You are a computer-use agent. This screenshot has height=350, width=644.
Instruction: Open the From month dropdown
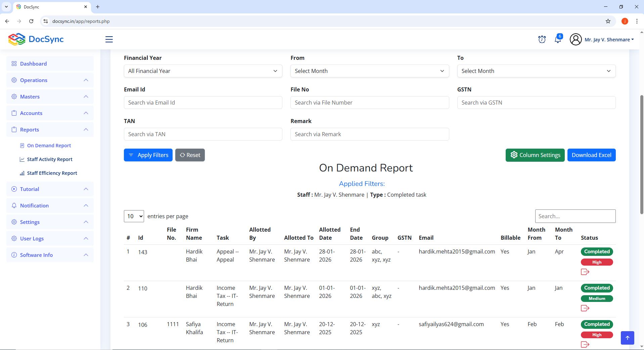(369, 71)
